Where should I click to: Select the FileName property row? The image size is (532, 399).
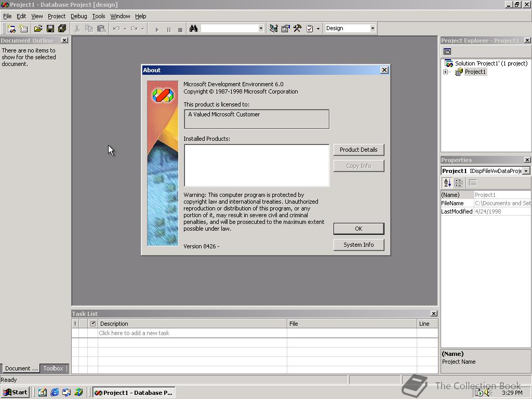(486, 203)
